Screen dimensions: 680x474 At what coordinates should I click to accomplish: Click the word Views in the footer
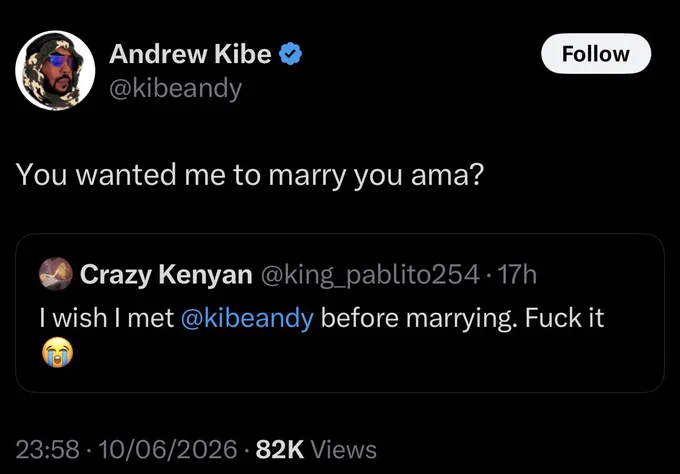(x=344, y=449)
